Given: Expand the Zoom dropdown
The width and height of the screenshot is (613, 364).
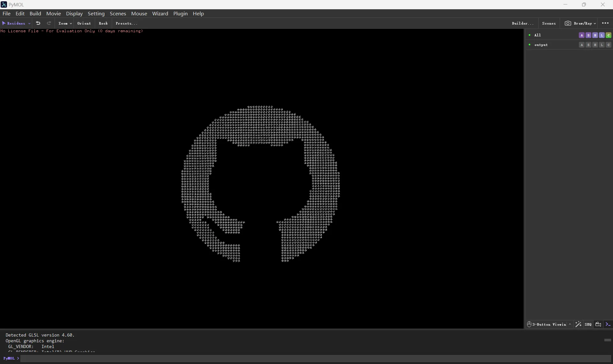Looking at the screenshot, I should tap(65, 23).
